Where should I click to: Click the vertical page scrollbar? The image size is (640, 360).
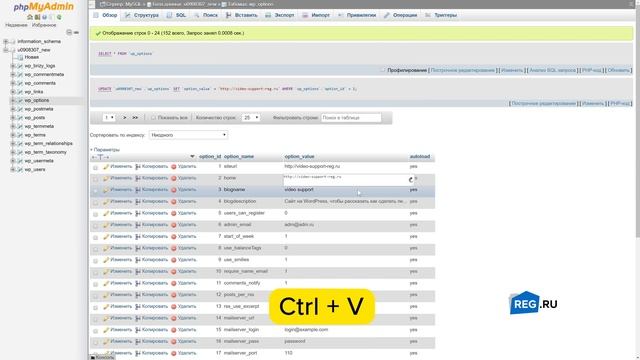click(x=637, y=122)
